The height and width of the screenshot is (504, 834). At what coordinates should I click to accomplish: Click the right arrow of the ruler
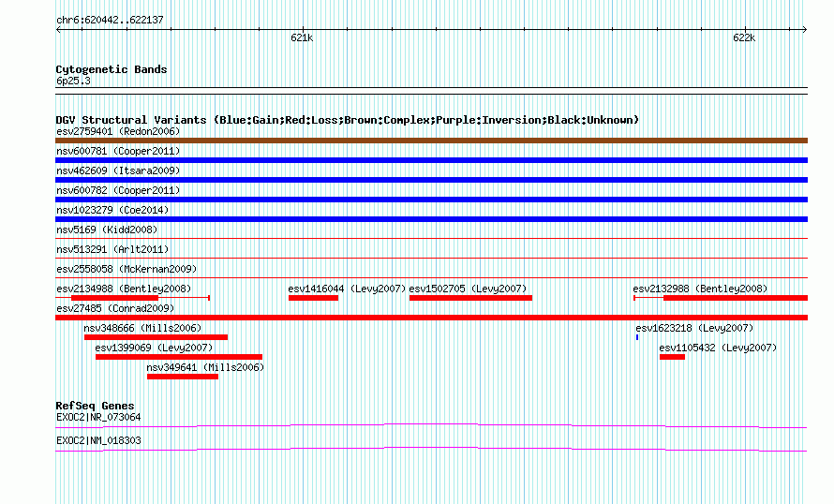pyautogui.click(x=804, y=29)
